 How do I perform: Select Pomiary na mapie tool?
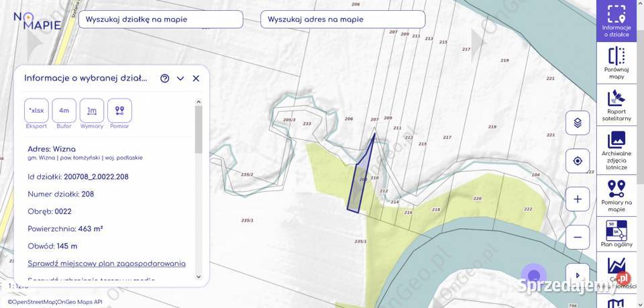point(616,195)
